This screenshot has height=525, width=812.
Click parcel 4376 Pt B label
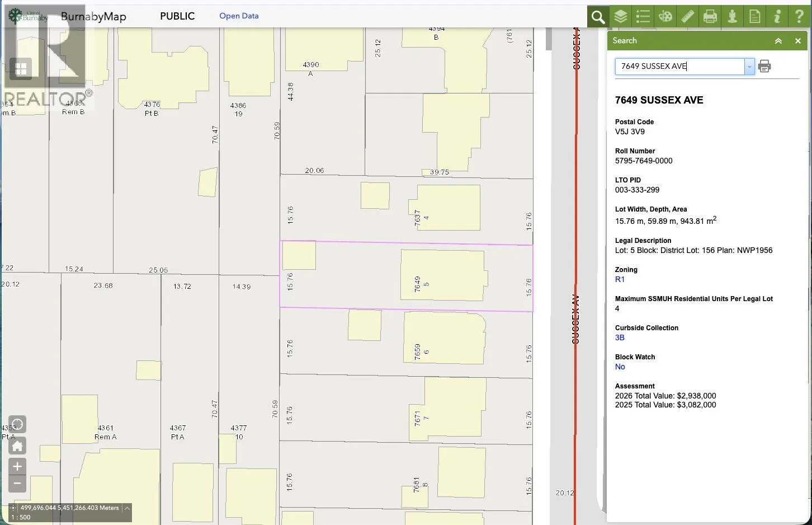(x=152, y=109)
